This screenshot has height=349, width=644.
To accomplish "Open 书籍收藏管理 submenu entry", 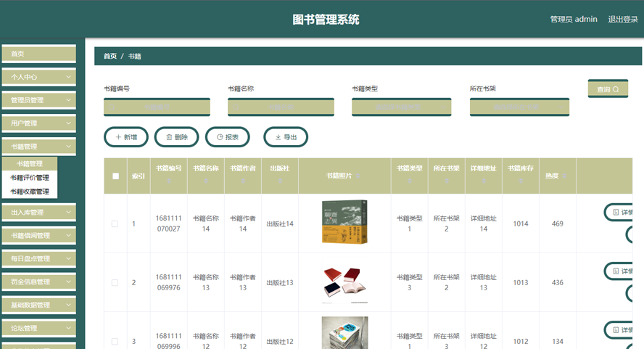I will pyautogui.click(x=30, y=192).
